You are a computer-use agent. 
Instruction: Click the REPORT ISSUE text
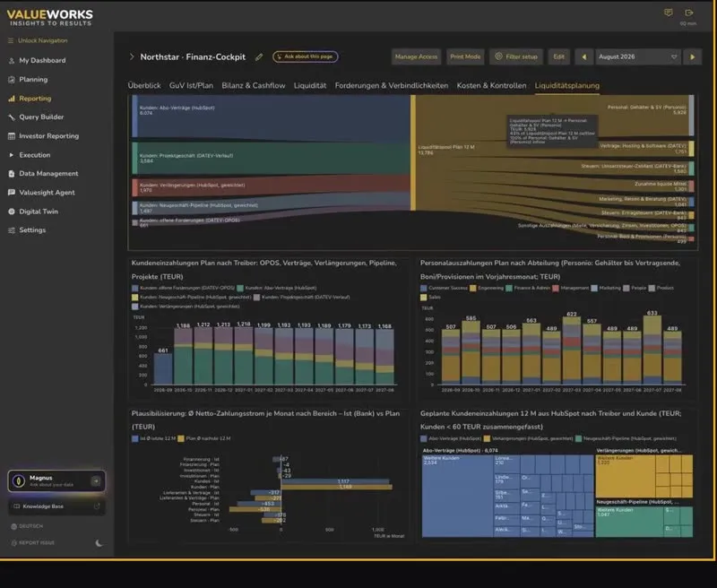pyautogui.click(x=37, y=542)
